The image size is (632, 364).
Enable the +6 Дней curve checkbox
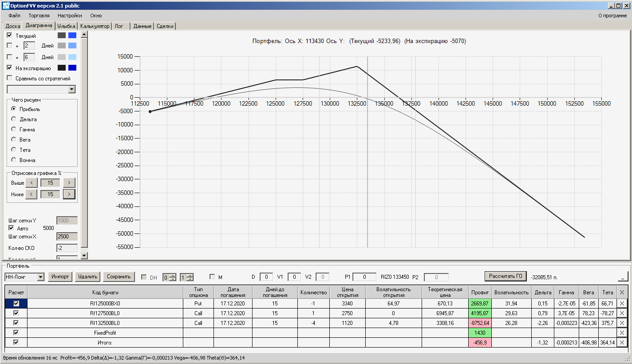(10, 57)
